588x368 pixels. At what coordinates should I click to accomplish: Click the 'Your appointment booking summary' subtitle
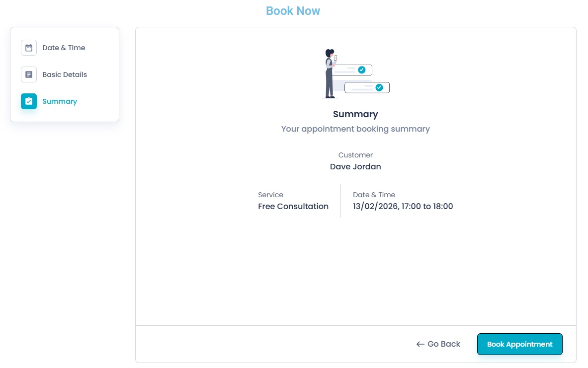coord(355,129)
